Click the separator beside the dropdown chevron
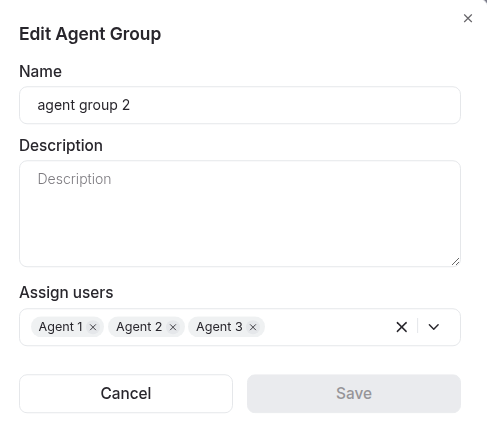The image size is (487, 429). coord(417,327)
